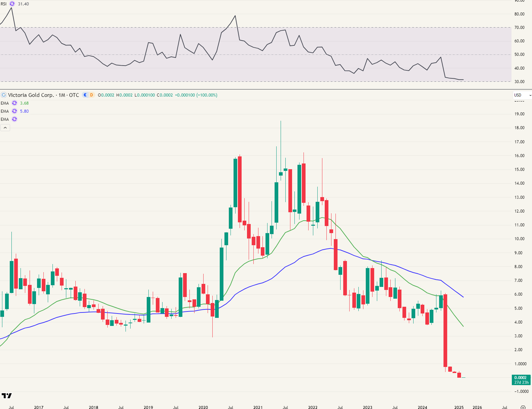Click the TradingView logo
Image resolution: width=532 pixels, height=409 pixels.
[x=7, y=396]
